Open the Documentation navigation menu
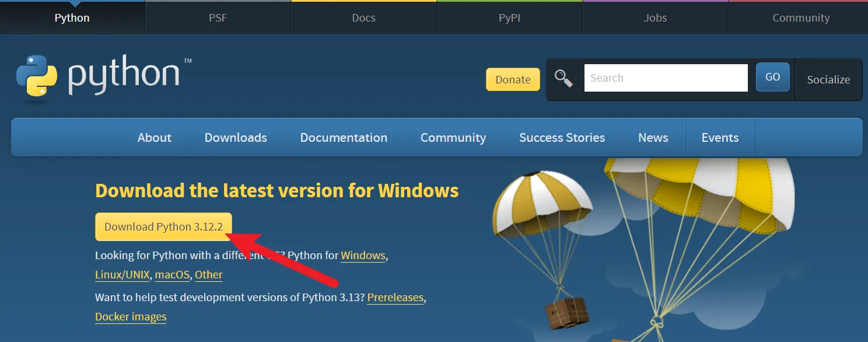 344,138
